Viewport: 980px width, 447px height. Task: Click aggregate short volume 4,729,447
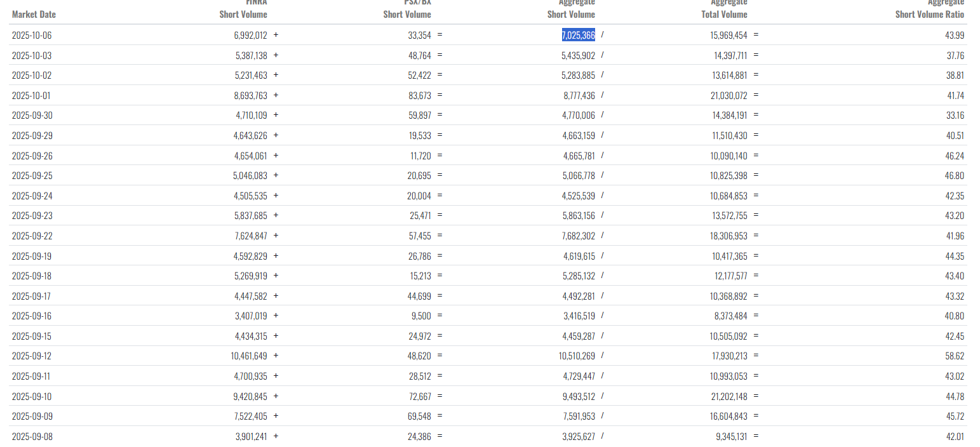pyautogui.click(x=579, y=377)
